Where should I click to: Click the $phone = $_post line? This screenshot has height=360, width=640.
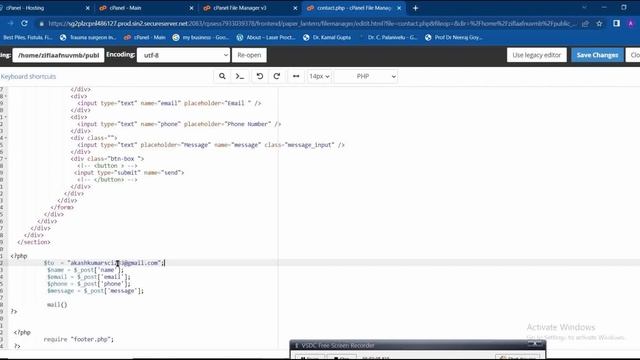click(89, 284)
